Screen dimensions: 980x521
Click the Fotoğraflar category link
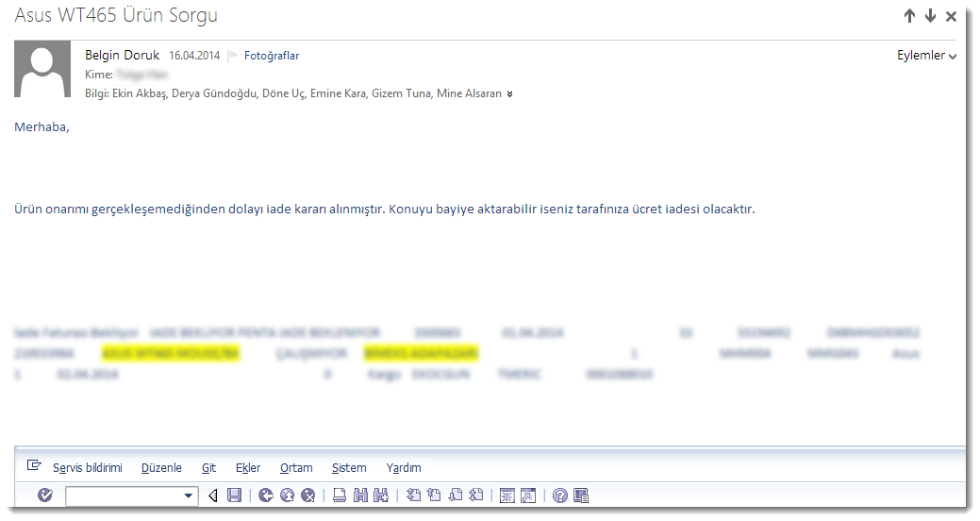point(272,56)
